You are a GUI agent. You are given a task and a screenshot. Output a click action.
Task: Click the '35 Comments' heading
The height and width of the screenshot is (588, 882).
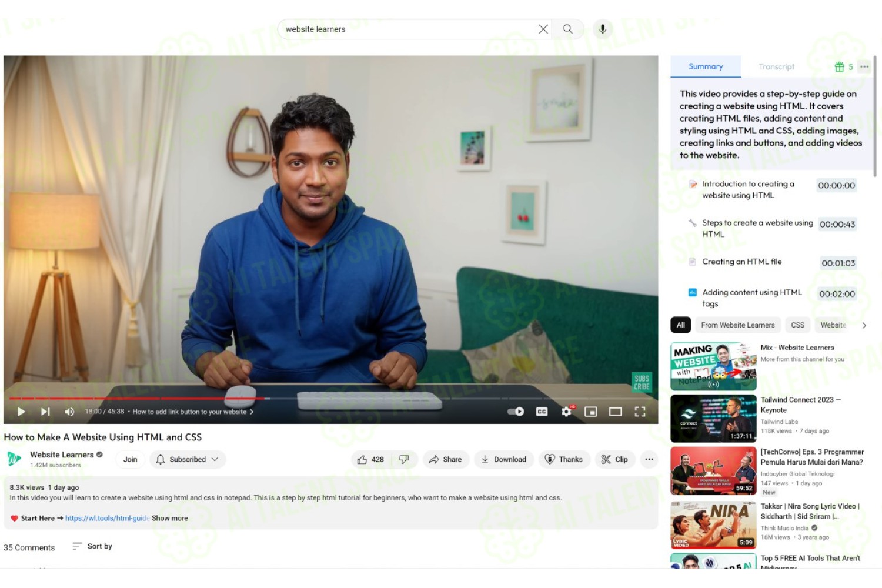(29, 547)
